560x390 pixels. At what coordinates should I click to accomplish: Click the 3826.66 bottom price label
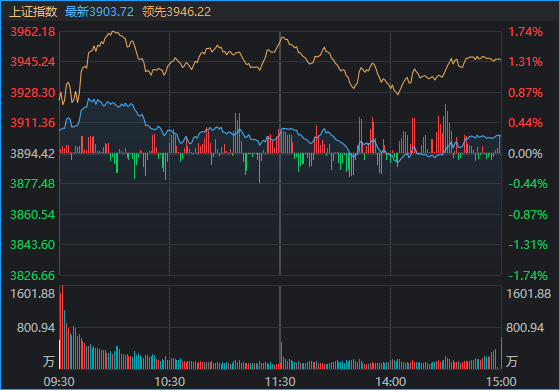pos(33,276)
